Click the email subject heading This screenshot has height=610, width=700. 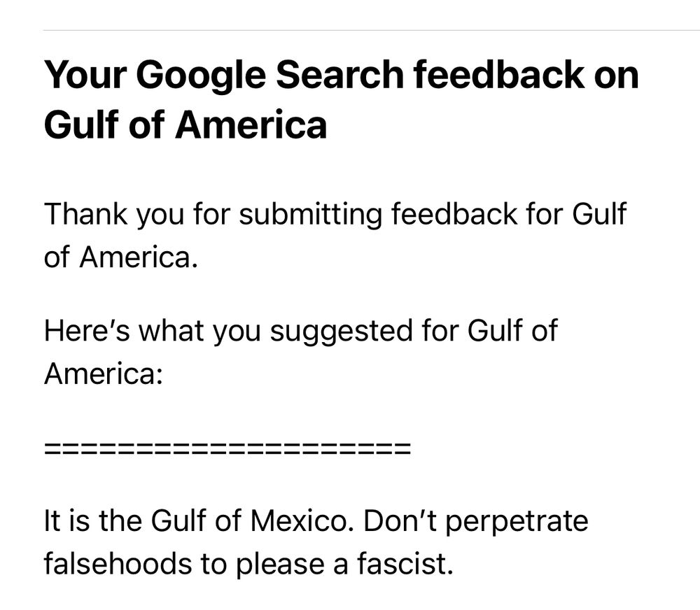341,99
